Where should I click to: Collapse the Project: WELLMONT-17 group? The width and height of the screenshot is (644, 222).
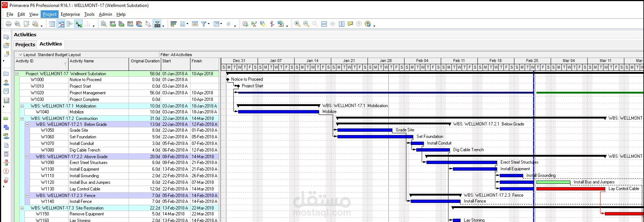pyautogui.click(x=17, y=74)
